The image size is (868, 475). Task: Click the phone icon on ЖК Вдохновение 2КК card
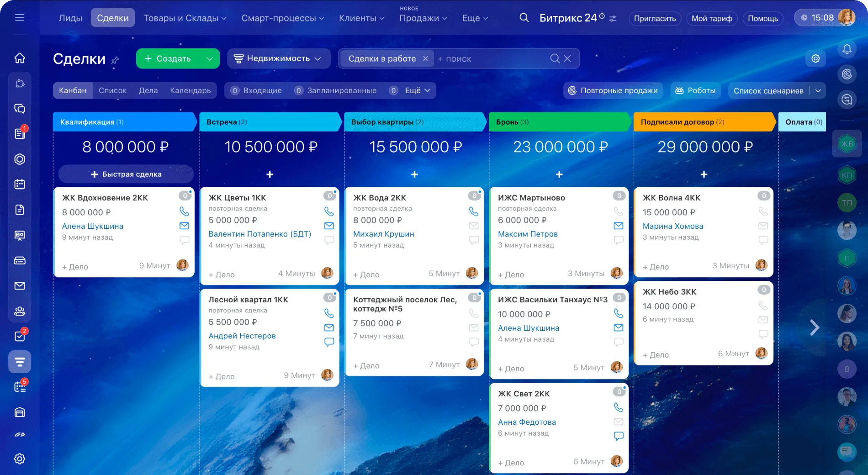184,211
